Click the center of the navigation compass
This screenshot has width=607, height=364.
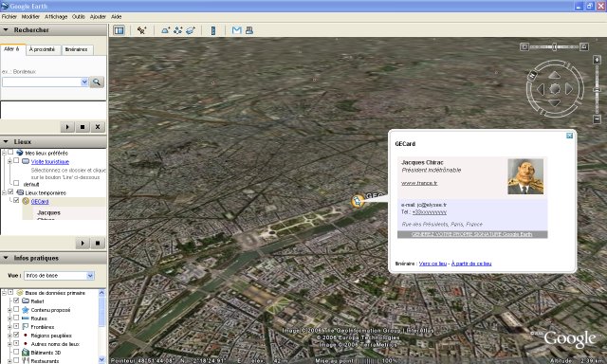tap(555, 89)
